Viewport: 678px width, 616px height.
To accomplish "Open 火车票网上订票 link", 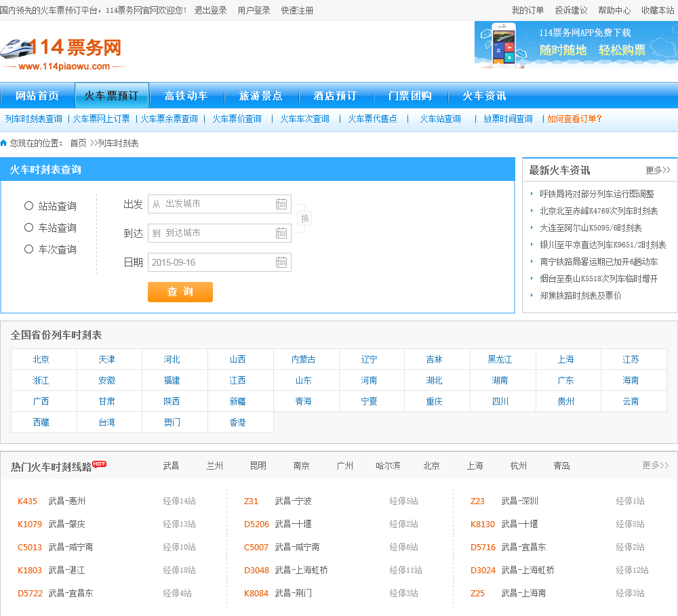I will [101, 119].
